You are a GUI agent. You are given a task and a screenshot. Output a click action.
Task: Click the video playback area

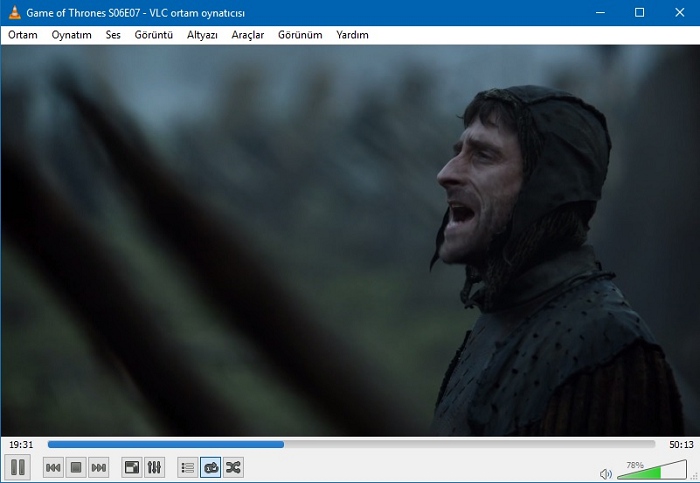(x=350, y=240)
